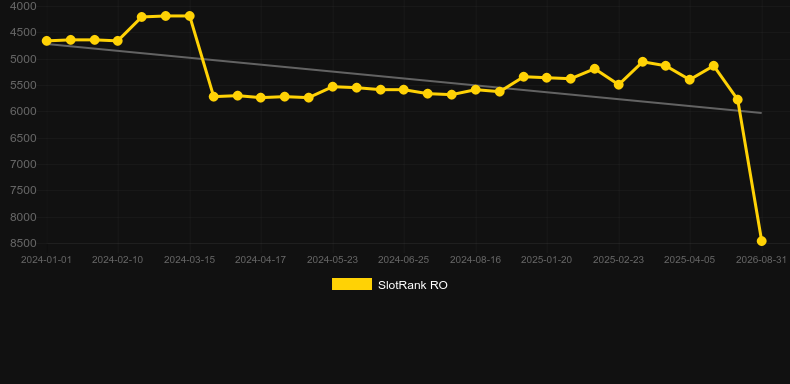The height and width of the screenshot is (384, 790).
Task: Click the x-axis label 2024-05-23
Action: (333, 260)
